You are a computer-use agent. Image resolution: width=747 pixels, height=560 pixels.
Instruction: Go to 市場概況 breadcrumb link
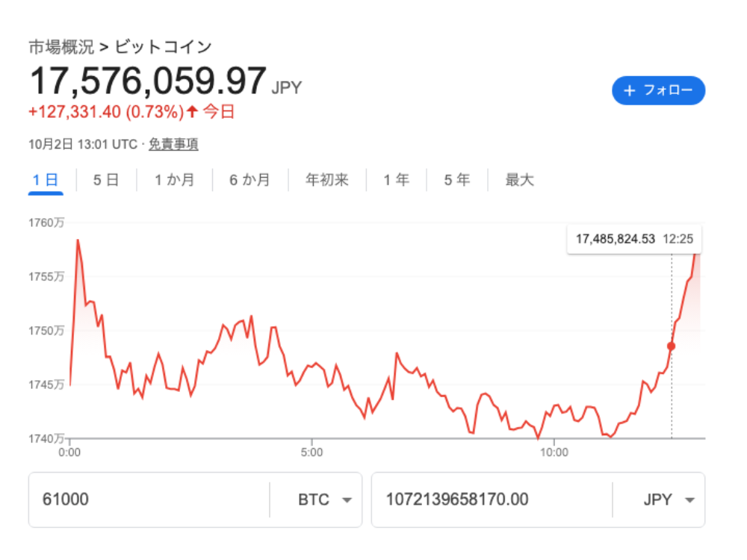tap(61, 47)
